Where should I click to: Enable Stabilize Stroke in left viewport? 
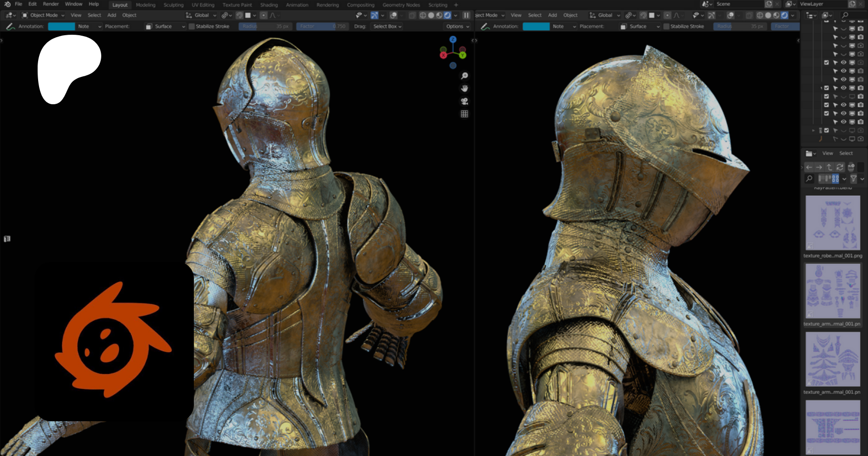(x=192, y=27)
